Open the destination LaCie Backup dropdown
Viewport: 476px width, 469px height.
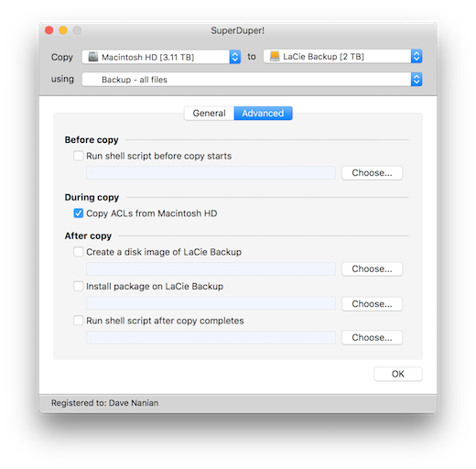(x=342, y=56)
